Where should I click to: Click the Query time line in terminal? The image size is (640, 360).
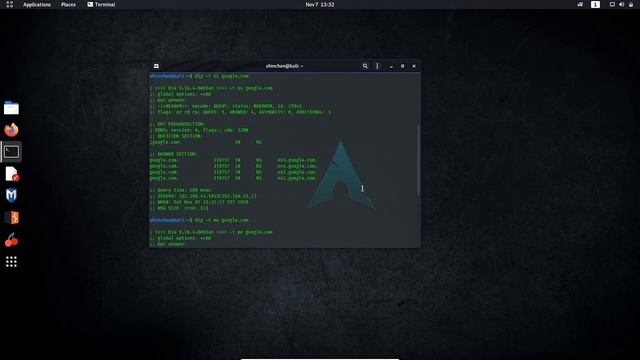click(x=180, y=190)
